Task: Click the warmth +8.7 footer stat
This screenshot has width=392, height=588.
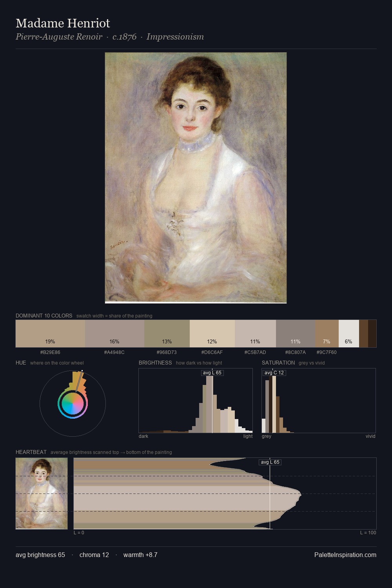Action: 140,555
